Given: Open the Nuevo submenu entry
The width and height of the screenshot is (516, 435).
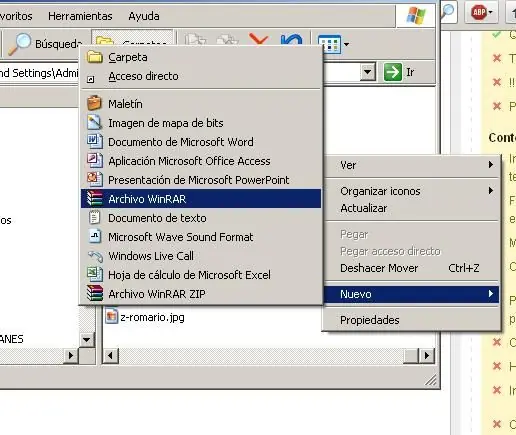Looking at the screenshot, I should (x=412, y=294).
